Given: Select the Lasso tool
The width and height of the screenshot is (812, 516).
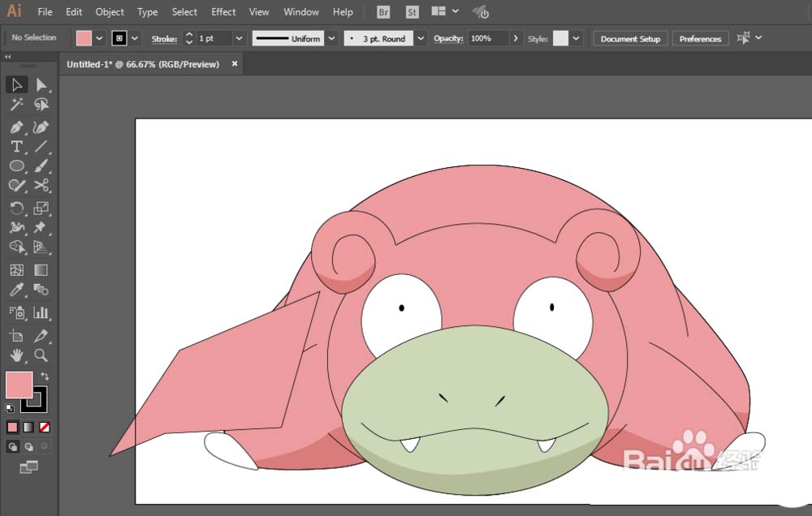Looking at the screenshot, I should pos(41,105).
